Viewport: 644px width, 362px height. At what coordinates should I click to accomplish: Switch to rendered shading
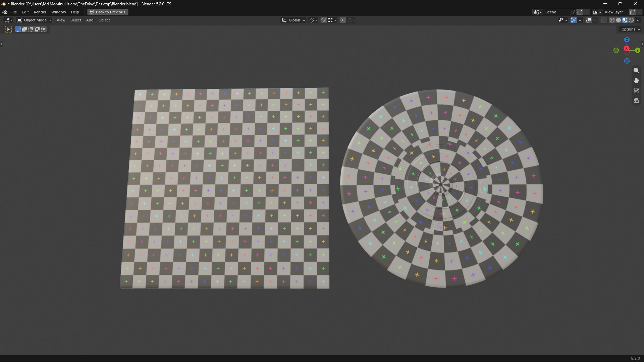pos(631,20)
